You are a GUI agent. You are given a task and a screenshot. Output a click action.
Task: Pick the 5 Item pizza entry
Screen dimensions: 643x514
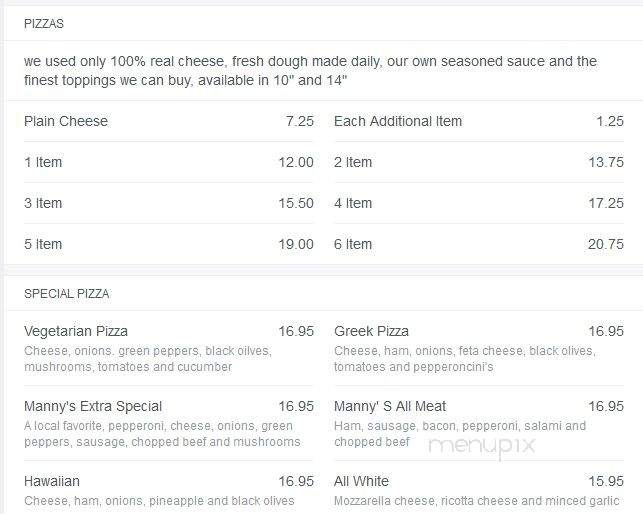coord(169,244)
